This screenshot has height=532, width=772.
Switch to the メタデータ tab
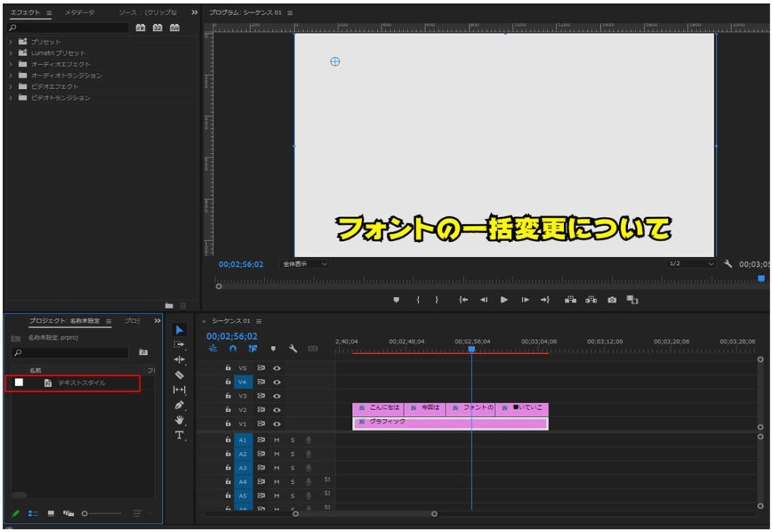coord(79,13)
